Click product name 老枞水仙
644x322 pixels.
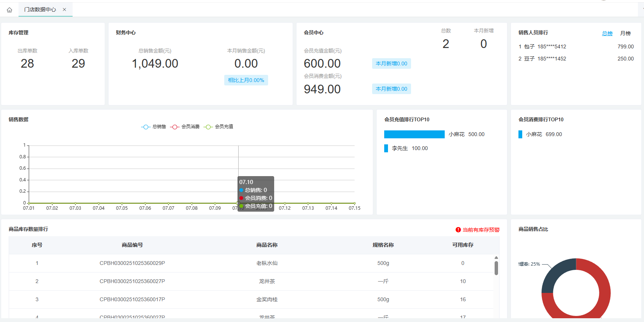click(267, 263)
